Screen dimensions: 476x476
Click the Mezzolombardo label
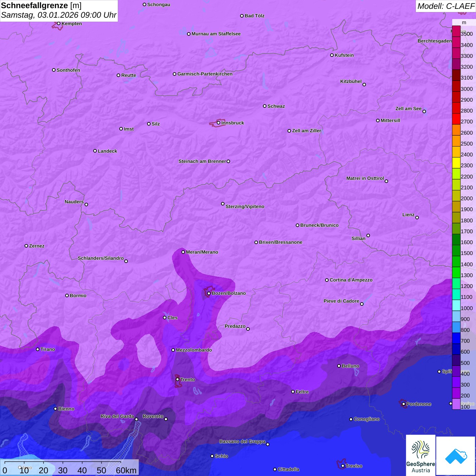coord(194,350)
